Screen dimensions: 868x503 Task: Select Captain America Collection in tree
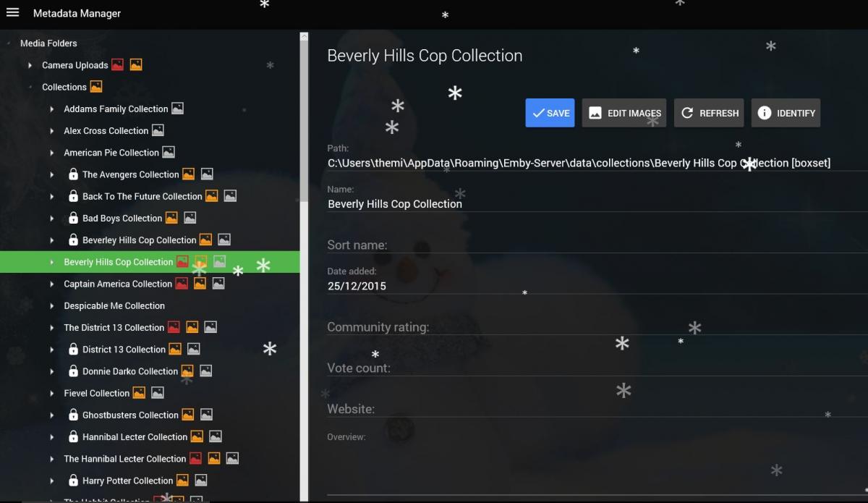click(x=118, y=284)
